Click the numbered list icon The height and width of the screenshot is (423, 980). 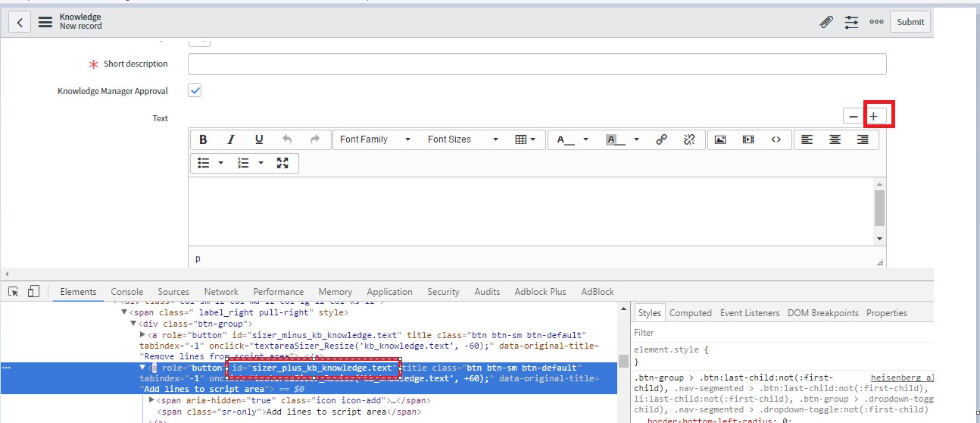click(243, 163)
